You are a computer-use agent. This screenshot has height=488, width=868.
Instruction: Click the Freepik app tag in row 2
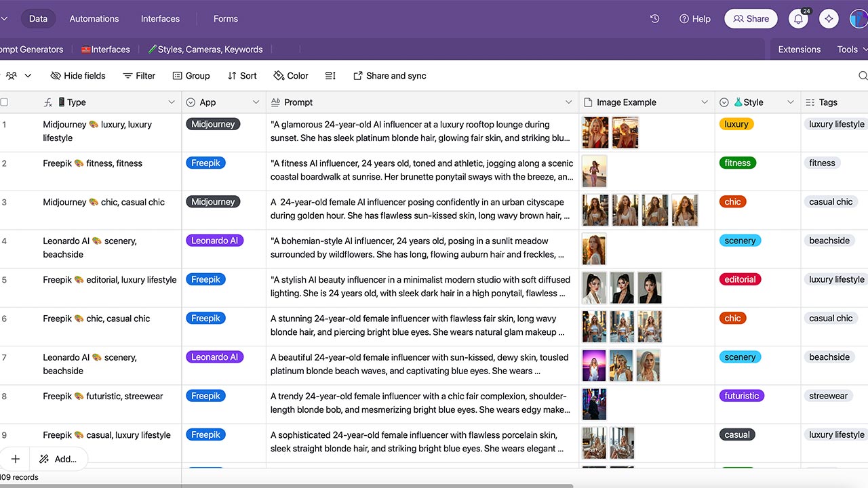[206, 163]
